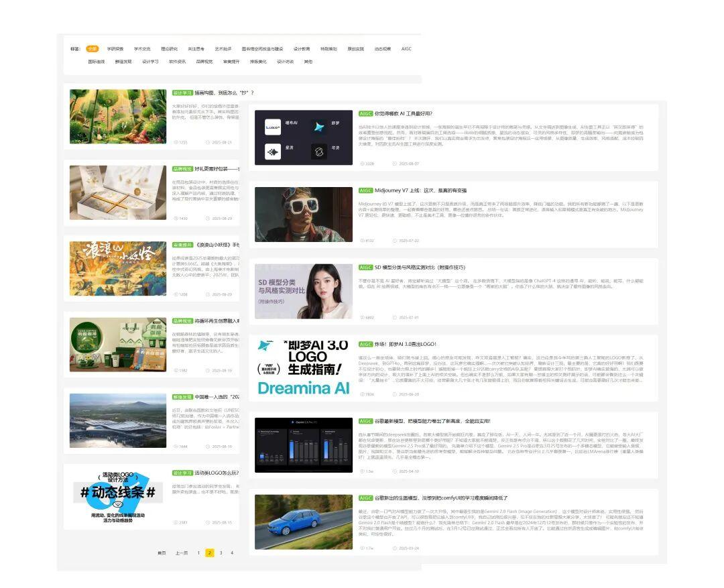Filter by the 图书馆空间改造与建设 tag
Image resolution: width=724 pixels, height=588 pixels.
click(x=262, y=48)
